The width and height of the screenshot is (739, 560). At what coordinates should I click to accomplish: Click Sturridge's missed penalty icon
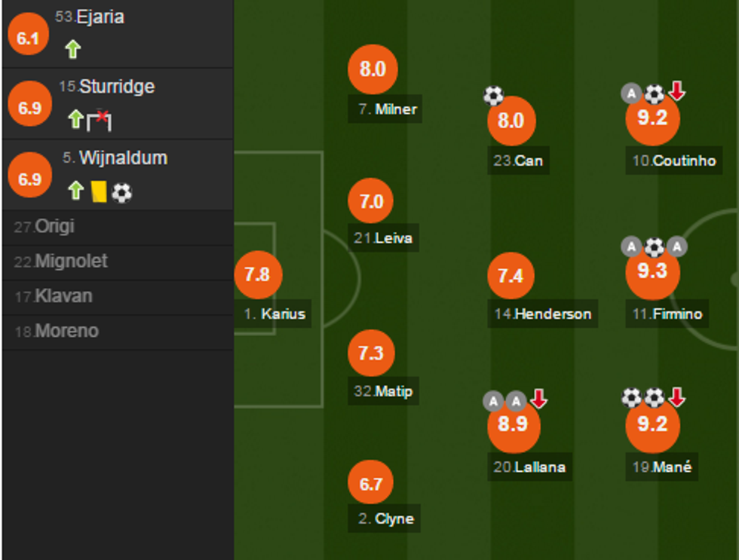(100, 119)
